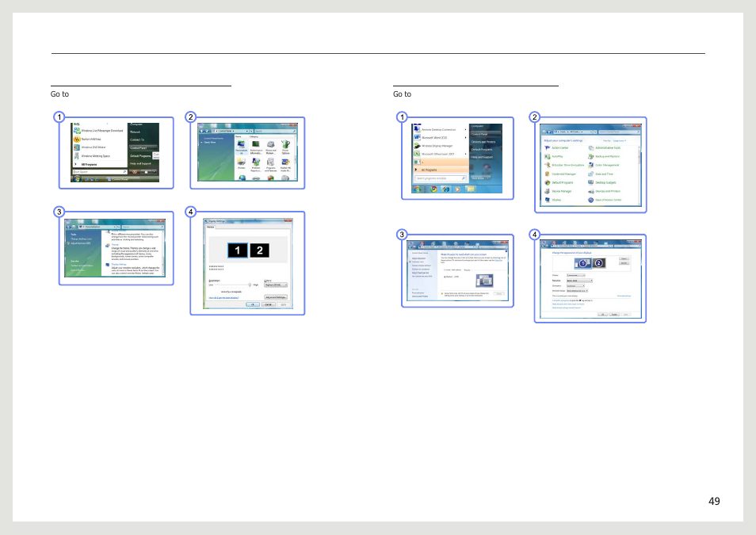Viewport: 756px width, 535px height.
Task: Click the Vista Start orb
Action: tap(77, 178)
